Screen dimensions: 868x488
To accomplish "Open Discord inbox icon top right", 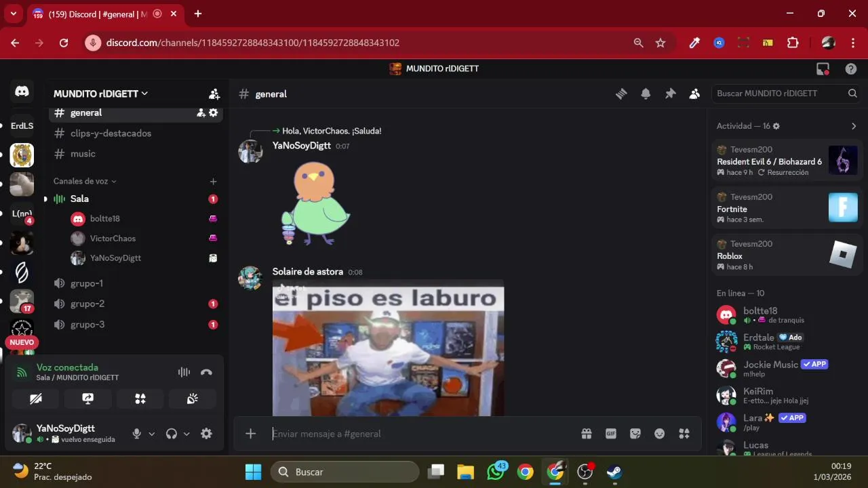I will click(823, 68).
